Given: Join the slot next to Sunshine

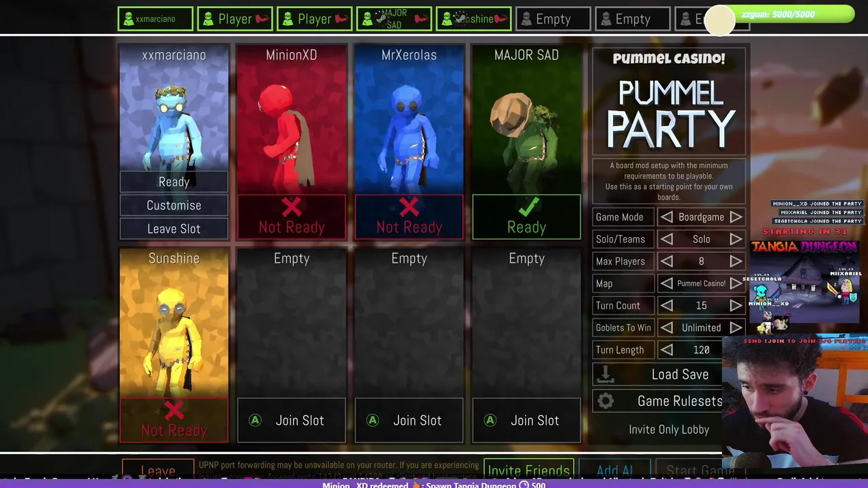Looking at the screenshot, I should pos(292,420).
